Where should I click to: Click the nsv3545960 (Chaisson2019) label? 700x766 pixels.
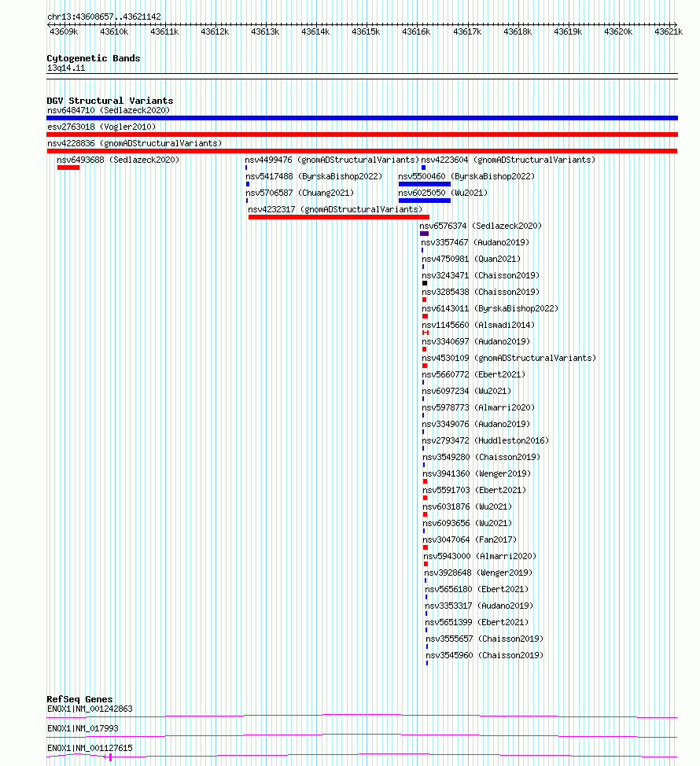484,656
